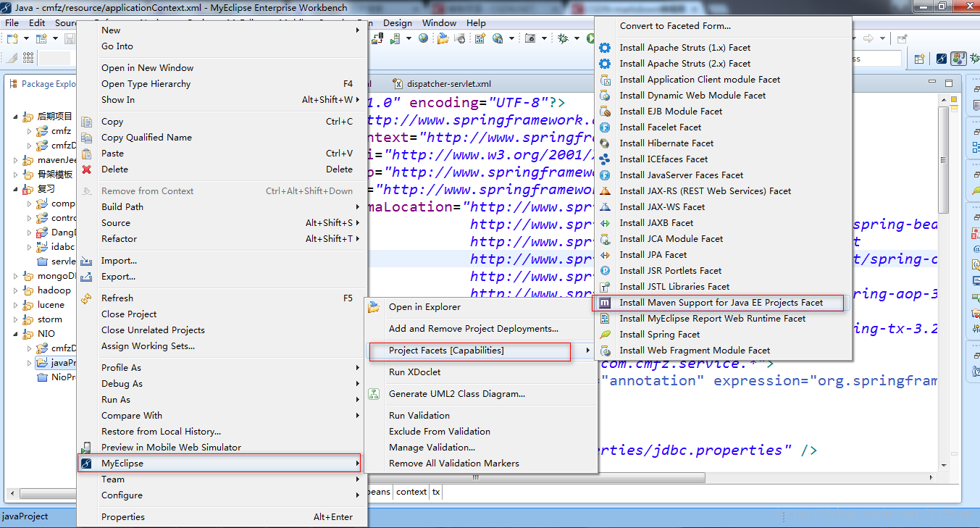Screen dimensions: 980x528
Task: Expand the hadoop tree node
Action: 17,290
